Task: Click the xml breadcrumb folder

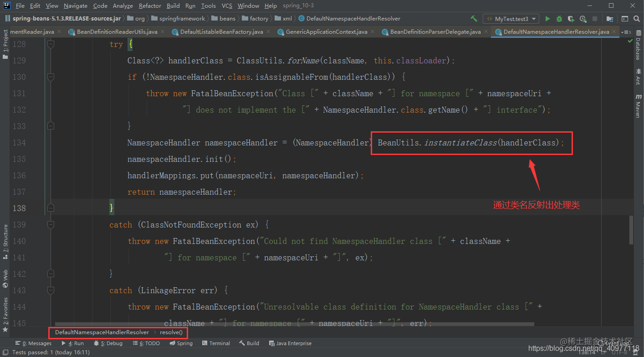Action: pyautogui.click(x=284, y=19)
